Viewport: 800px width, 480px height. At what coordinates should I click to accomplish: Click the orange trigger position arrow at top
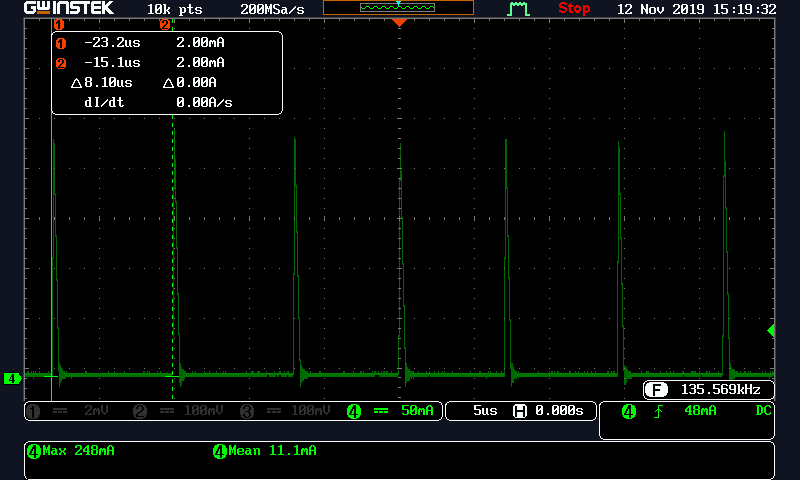pos(399,22)
